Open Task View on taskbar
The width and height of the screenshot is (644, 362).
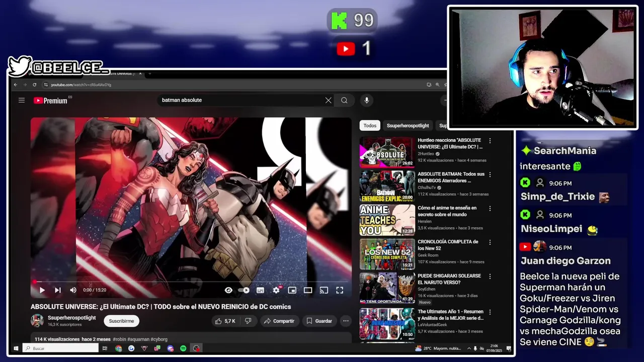pos(105,348)
